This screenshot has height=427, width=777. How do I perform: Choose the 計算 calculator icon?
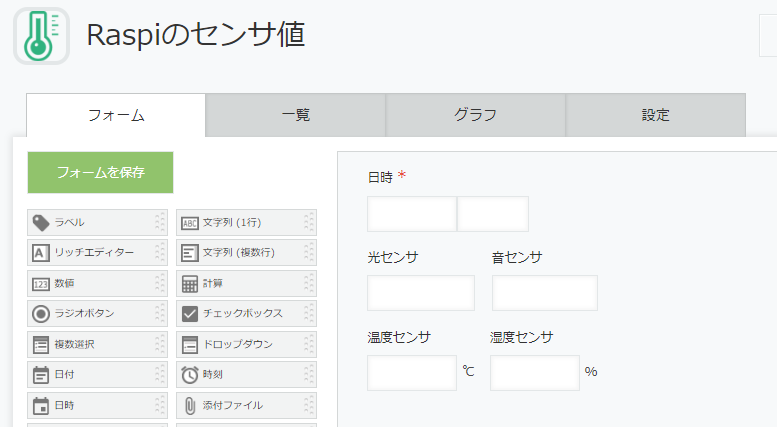pos(190,284)
